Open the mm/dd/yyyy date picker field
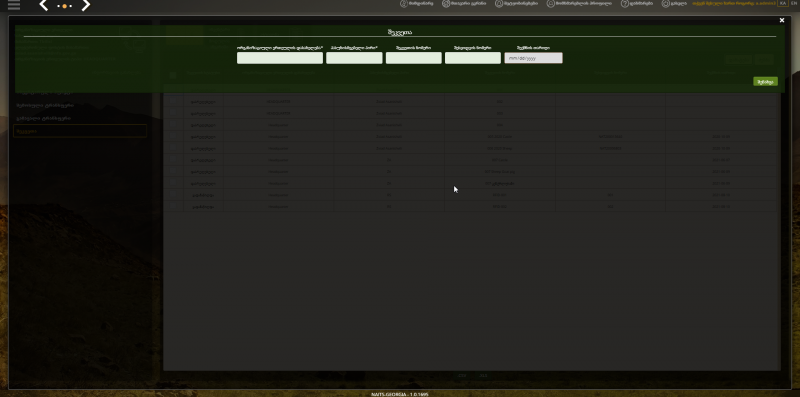This screenshot has width=800, height=397. pyautogui.click(x=534, y=58)
